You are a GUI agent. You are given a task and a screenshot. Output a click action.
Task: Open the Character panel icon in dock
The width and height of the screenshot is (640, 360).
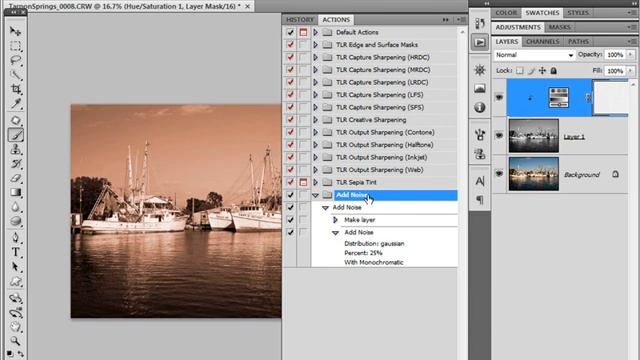(x=480, y=181)
